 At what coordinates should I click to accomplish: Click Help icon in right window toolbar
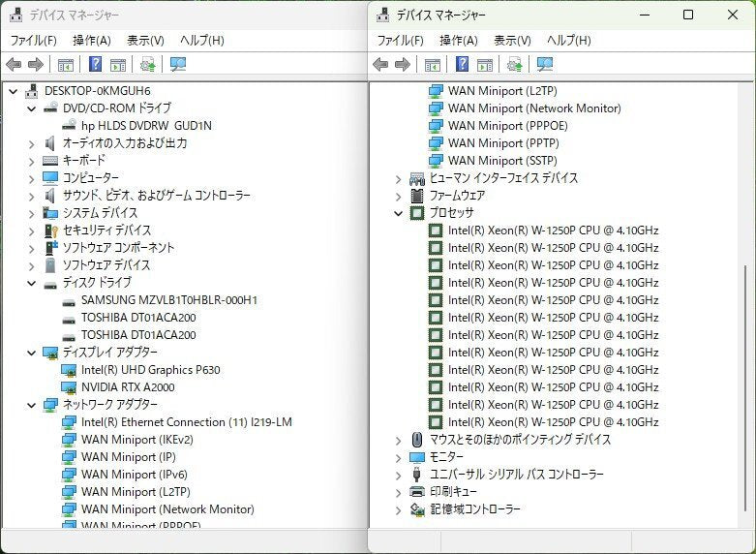coord(463,64)
